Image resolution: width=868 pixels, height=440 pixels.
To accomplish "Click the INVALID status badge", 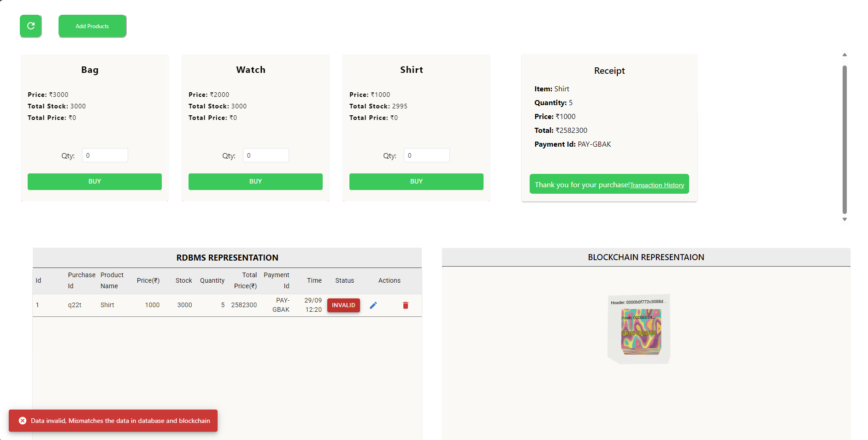I will tap(343, 305).
